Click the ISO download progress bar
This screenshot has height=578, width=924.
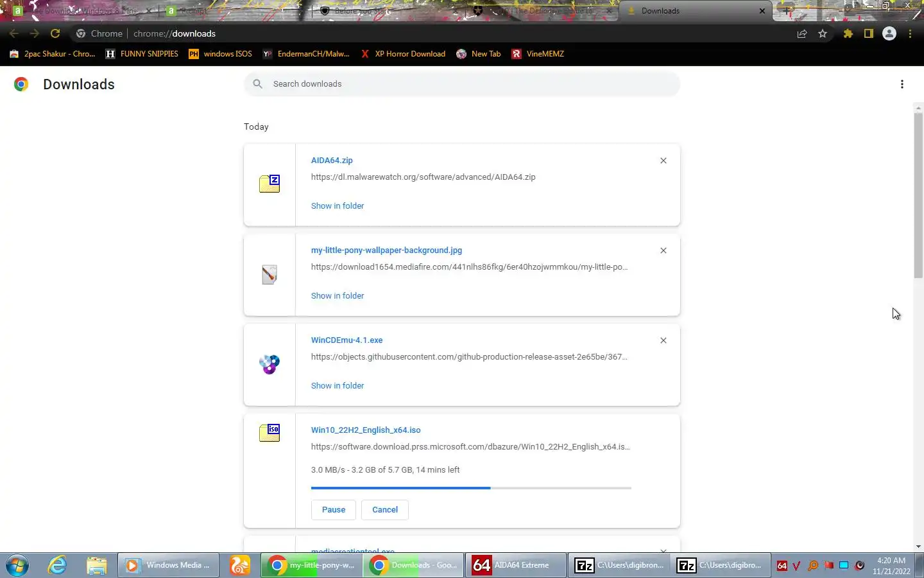click(x=471, y=488)
